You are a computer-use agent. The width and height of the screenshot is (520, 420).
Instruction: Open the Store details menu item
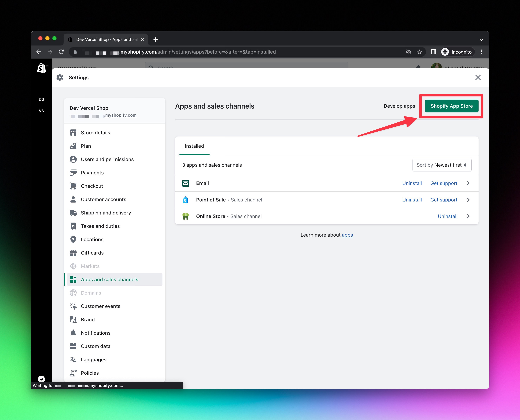[115, 133]
